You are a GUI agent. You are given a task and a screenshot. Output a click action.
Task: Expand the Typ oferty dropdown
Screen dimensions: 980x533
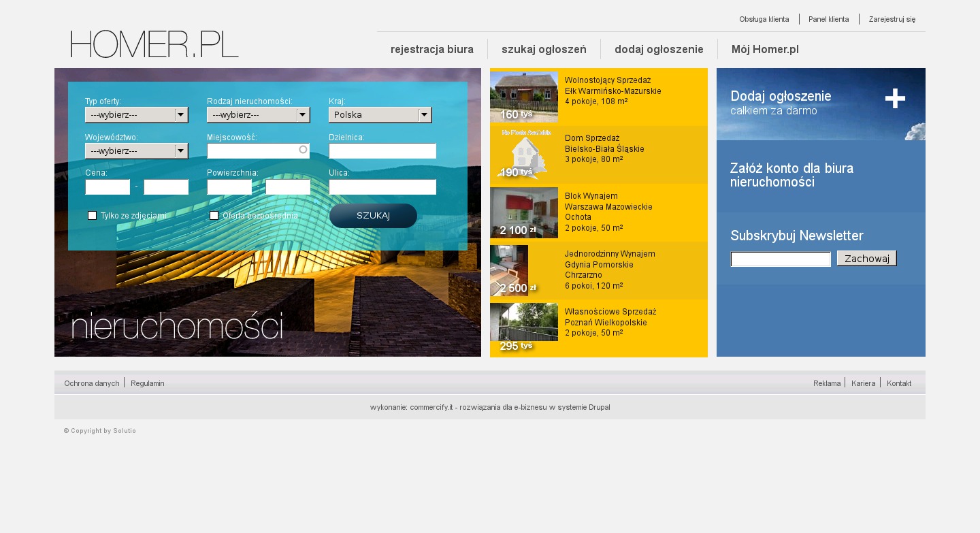136,115
